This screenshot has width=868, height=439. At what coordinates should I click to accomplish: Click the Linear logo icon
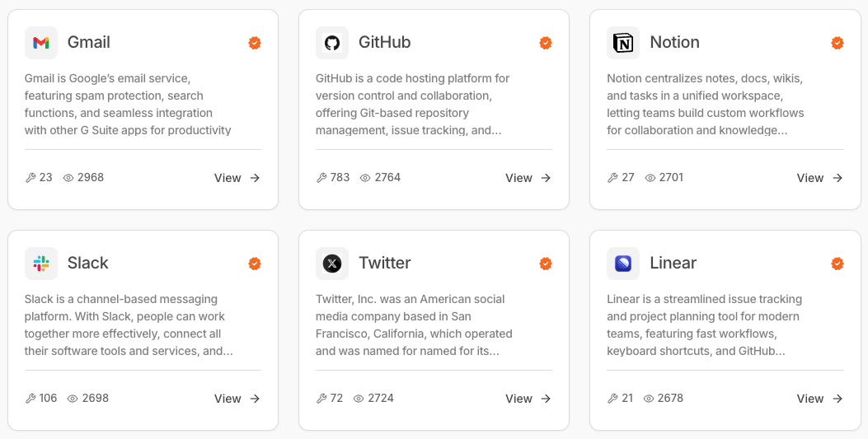[x=623, y=264]
